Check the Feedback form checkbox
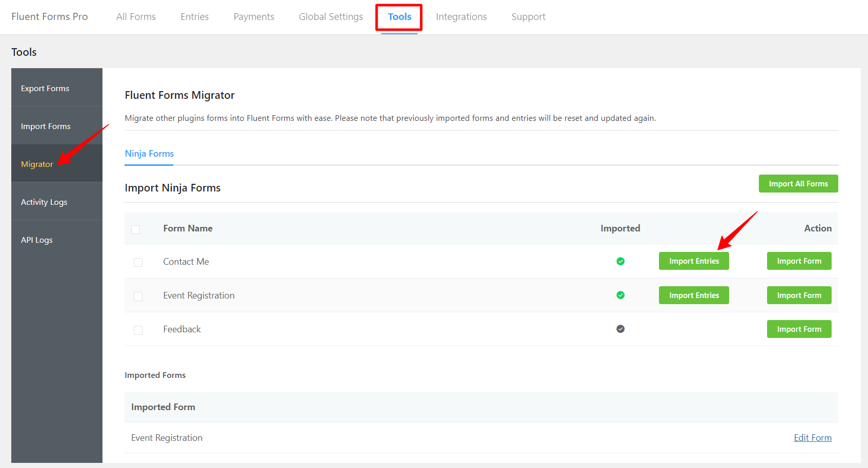The image size is (868, 468). click(x=138, y=330)
